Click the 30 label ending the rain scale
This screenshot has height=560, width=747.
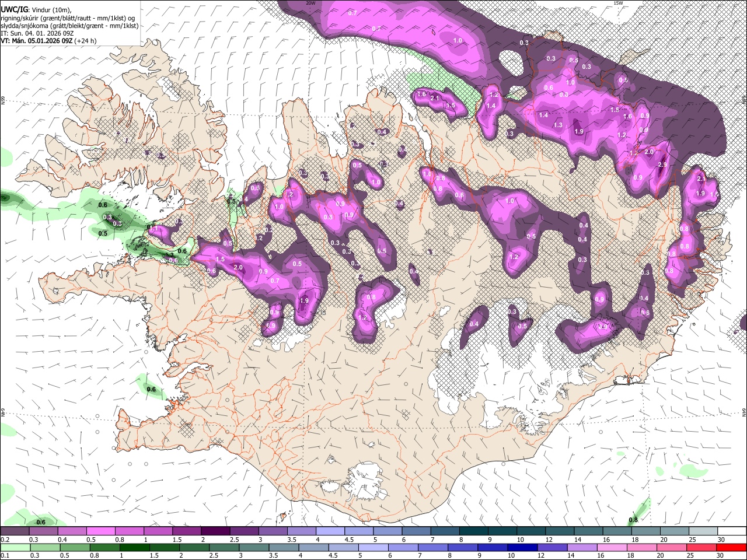pos(720,555)
